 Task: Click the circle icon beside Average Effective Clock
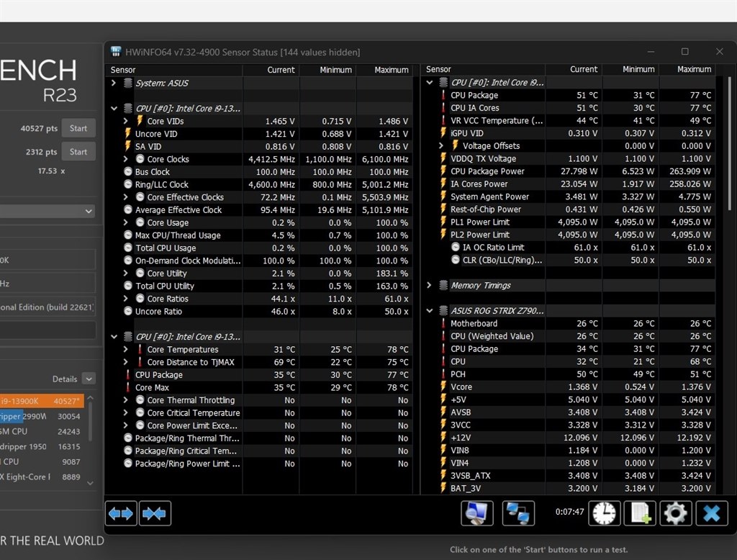[128, 209]
